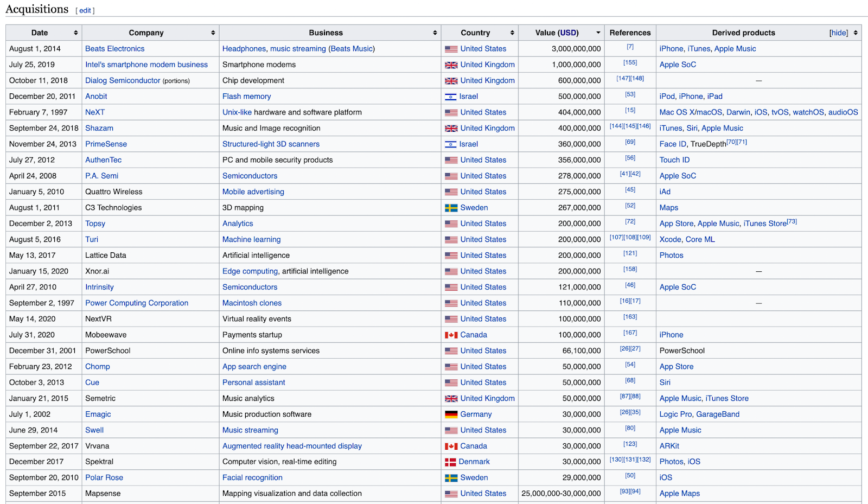Hide the Derived products column via [hide]
Image resolution: width=868 pixels, height=504 pixels.
point(839,33)
